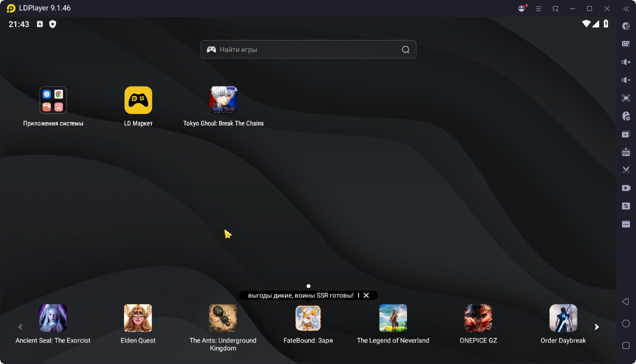Open the hamburger menu in titlebar

click(538, 8)
